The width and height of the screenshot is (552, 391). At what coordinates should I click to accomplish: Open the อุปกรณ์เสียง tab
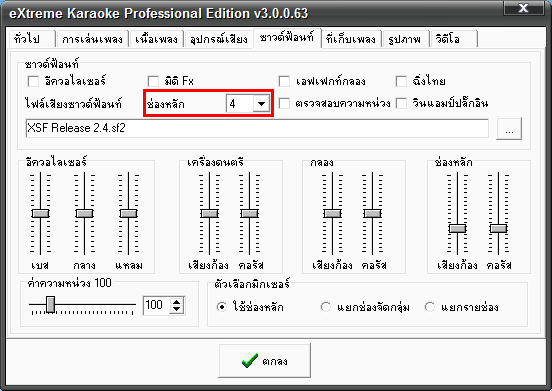pos(219,39)
